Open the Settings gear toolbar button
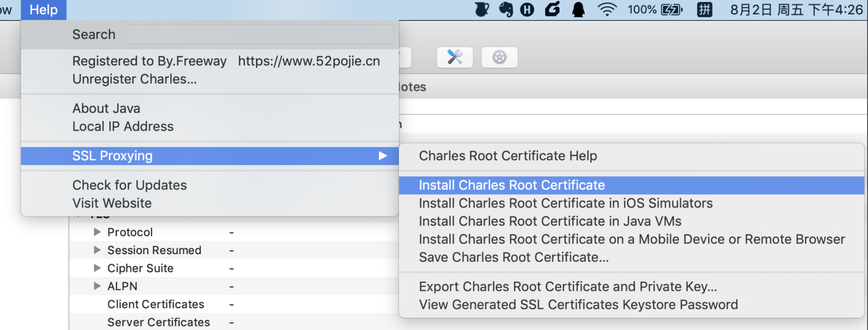Viewport: 868px width, 330px height. pyautogui.click(x=499, y=57)
